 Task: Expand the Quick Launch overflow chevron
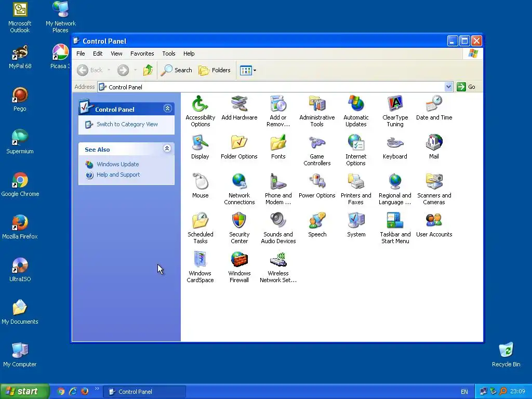(97, 389)
